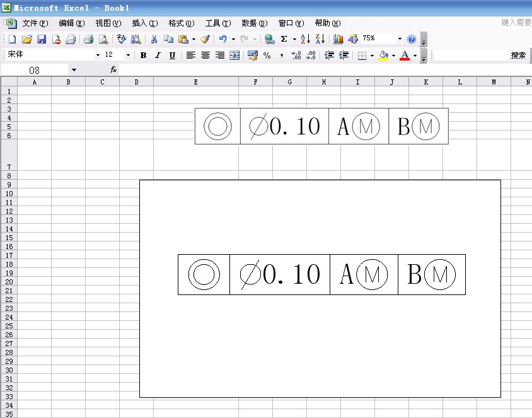Open the borders style dropdown arrow
This screenshot has width=532, height=418.
click(x=372, y=55)
